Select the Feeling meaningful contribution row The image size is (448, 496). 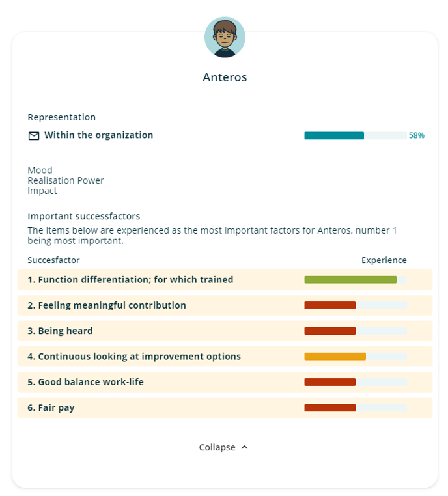[225, 305]
